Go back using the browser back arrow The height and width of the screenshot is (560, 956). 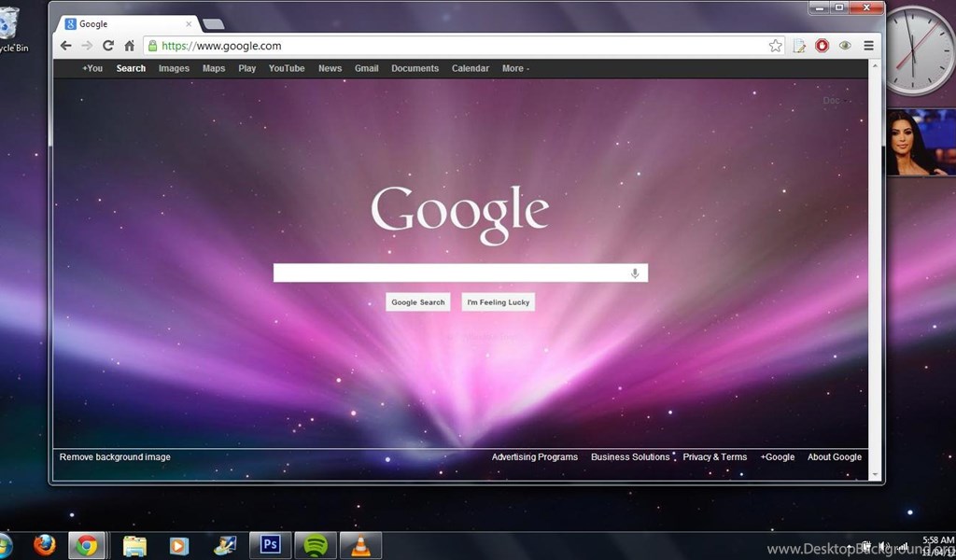click(x=66, y=46)
